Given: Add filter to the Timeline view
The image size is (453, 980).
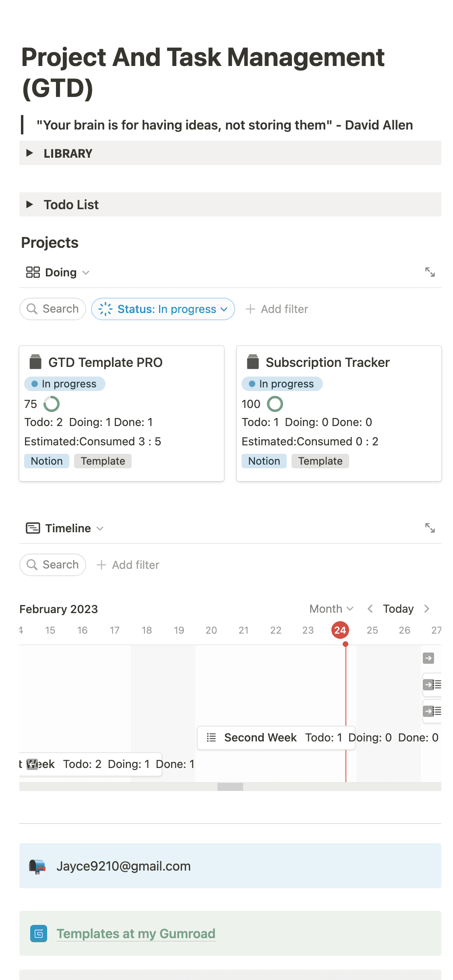Looking at the screenshot, I should [x=128, y=565].
